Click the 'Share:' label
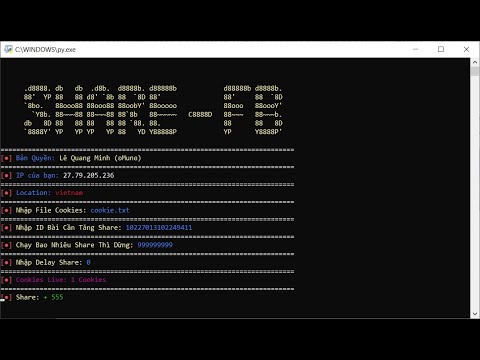The width and height of the screenshot is (480, 360). (x=27, y=297)
